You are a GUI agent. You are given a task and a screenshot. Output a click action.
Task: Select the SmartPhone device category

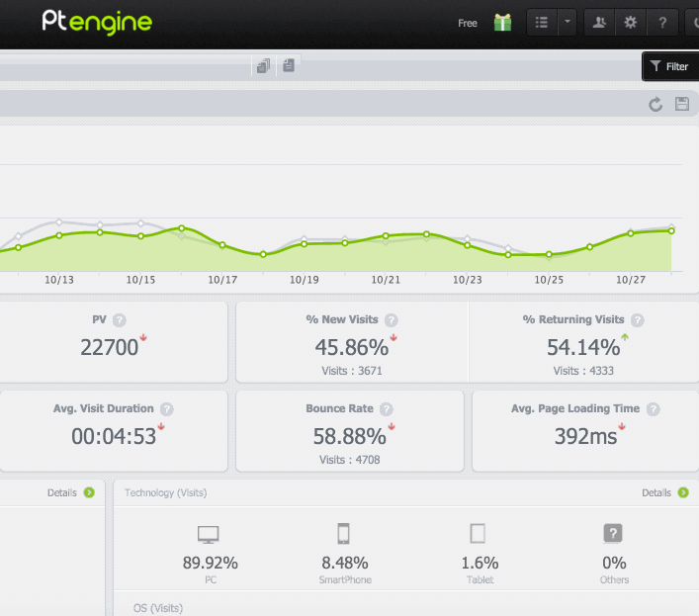[344, 535]
